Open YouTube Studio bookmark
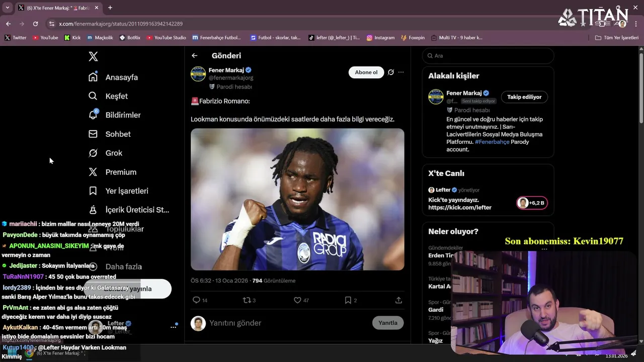The height and width of the screenshot is (362, 644). [166, 38]
